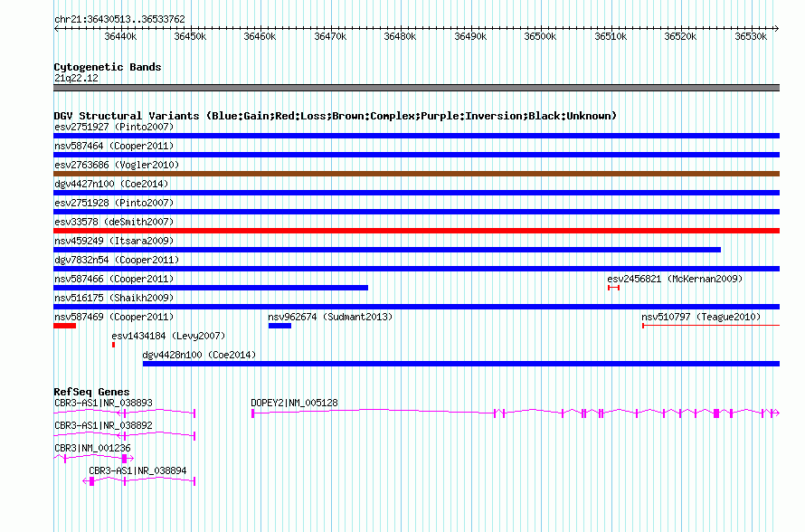Click the DGV Structural Variants track title
This screenshot has height=532, width=805.
click(x=336, y=116)
